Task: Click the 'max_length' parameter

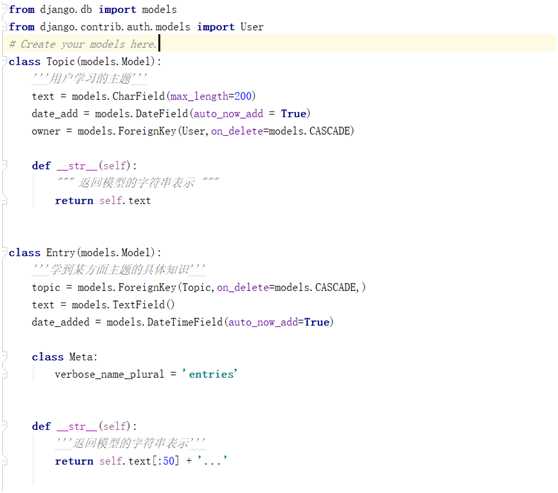Action: [199, 96]
